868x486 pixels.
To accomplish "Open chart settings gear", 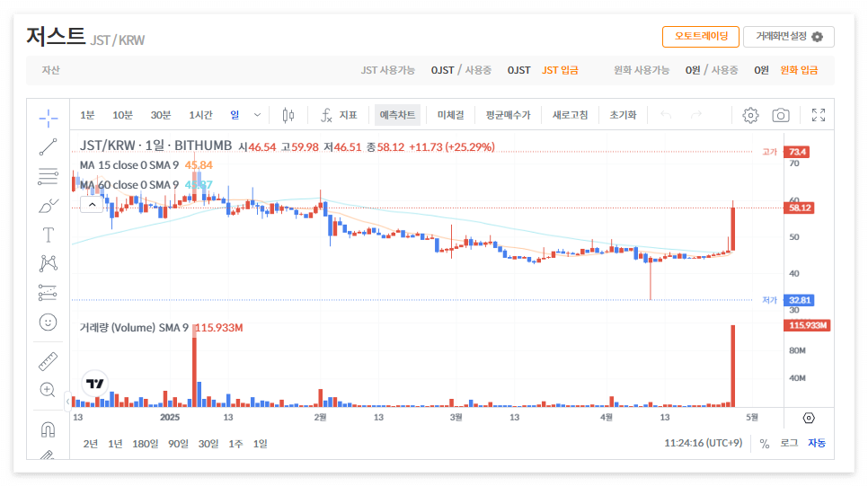I will pos(750,115).
